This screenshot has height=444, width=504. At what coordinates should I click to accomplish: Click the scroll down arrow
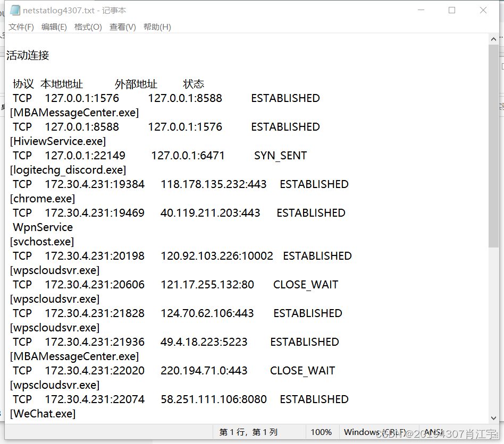pyautogui.click(x=493, y=418)
